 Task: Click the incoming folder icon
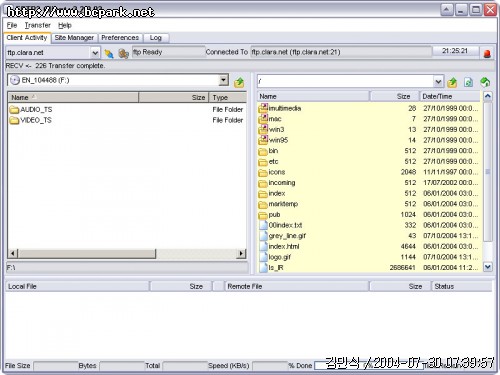[x=263, y=183]
